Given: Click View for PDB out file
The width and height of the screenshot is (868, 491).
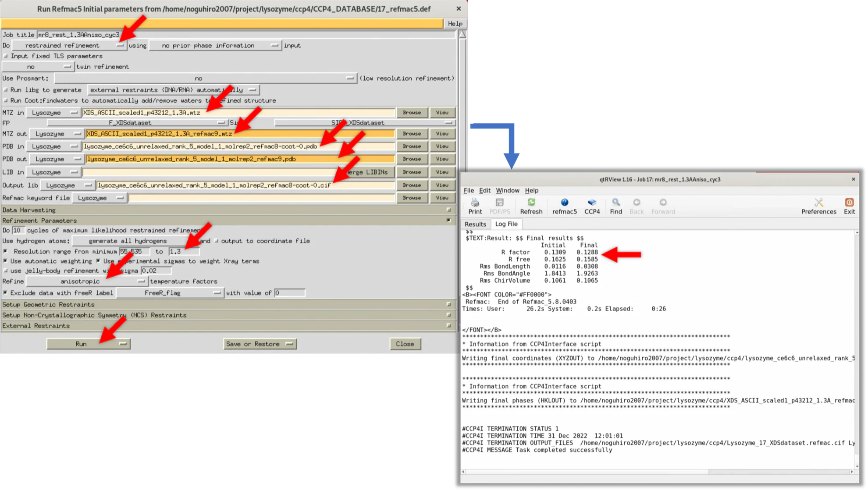Looking at the screenshot, I should tap(442, 159).
